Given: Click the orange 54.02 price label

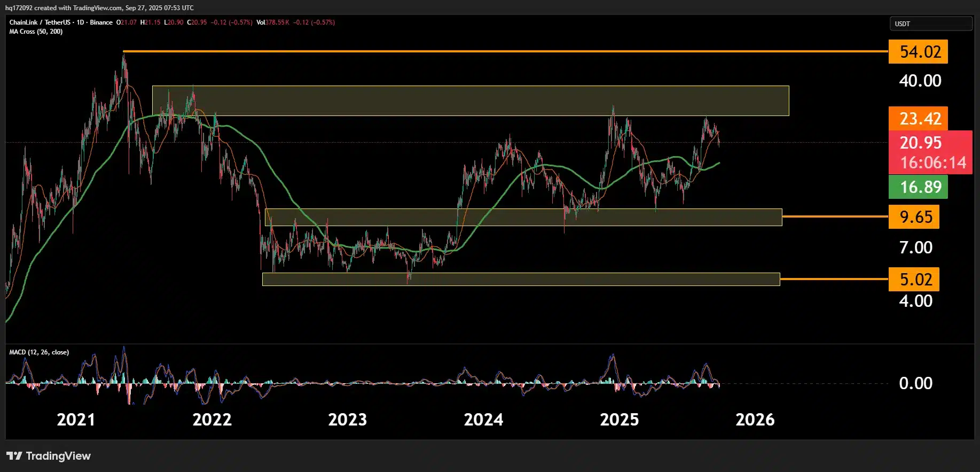Looking at the screenshot, I should point(918,52).
